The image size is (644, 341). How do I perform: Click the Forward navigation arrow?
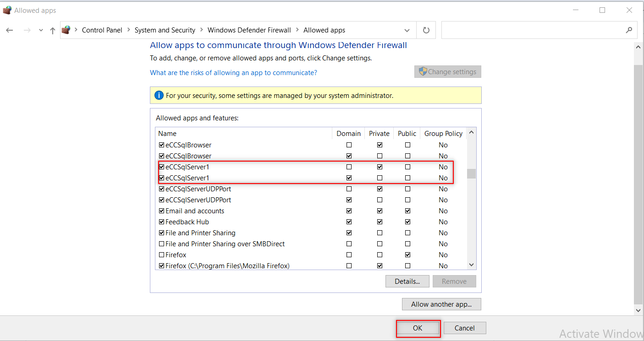coord(27,30)
